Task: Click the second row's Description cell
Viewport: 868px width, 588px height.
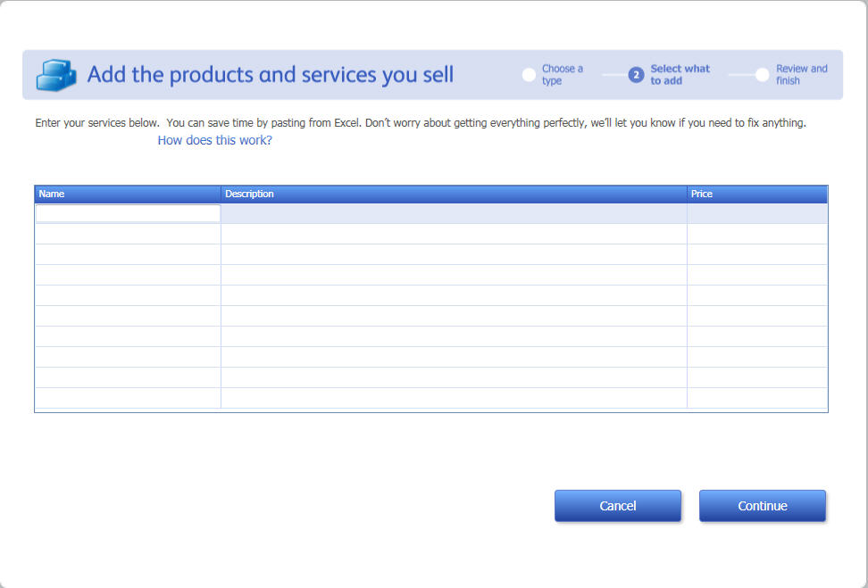Action: (454, 234)
